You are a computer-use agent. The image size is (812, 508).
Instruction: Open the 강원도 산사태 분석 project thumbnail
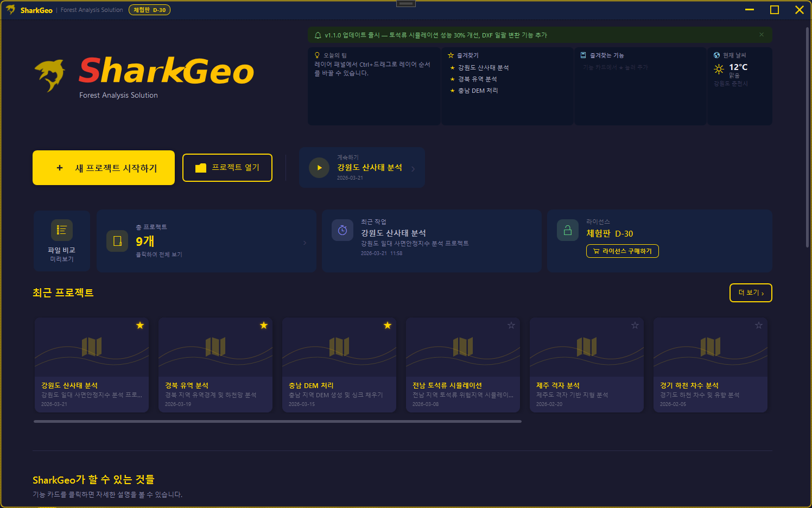[x=92, y=347]
